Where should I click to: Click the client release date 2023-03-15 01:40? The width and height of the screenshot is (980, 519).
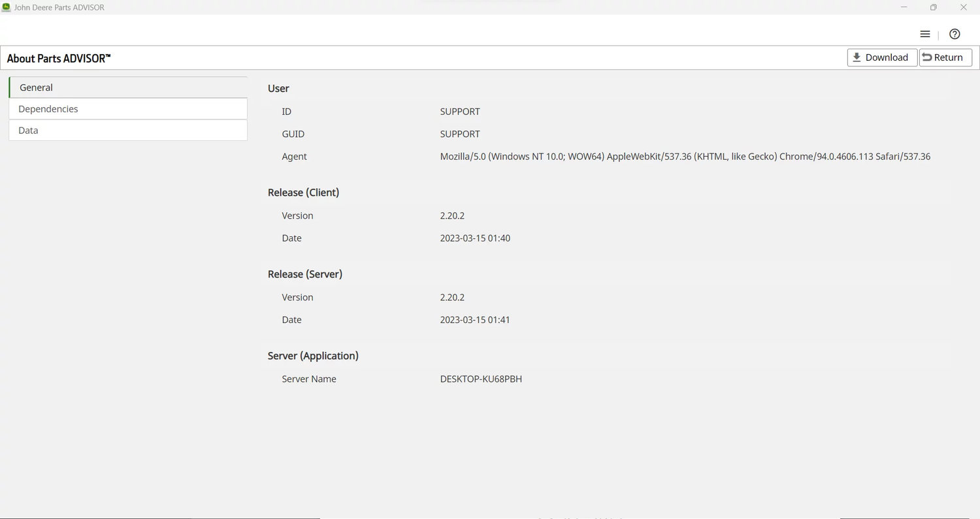pos(475,239)
